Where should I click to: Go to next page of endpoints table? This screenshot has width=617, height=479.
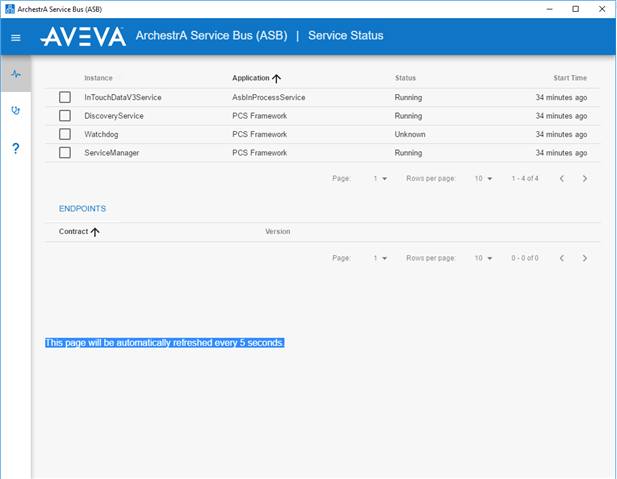tap(585, 258)
